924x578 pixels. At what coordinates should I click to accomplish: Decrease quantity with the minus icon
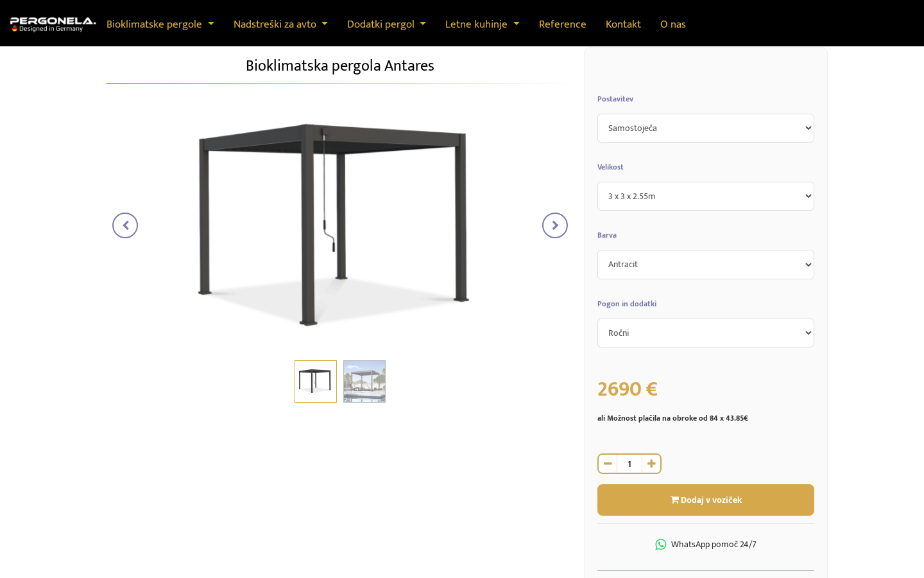[x=607, y=464]
